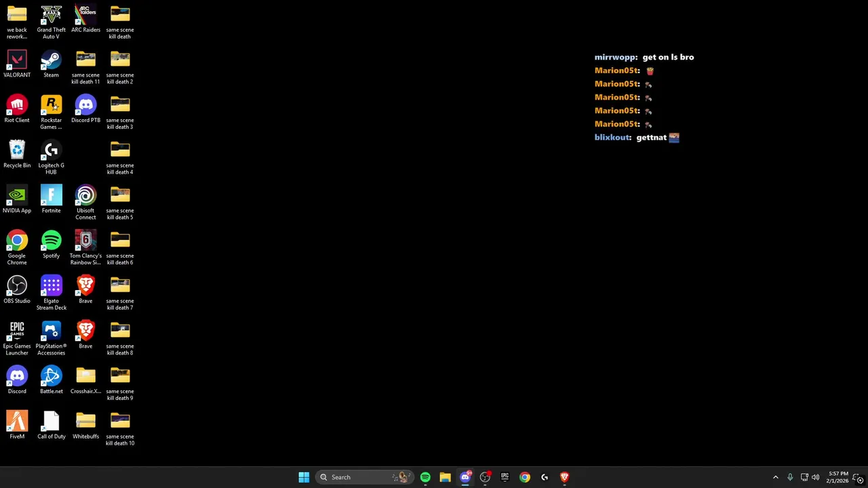Click the username 'mirrwopp' in chat overlay
Image resolution: width=868 pixels, height=488 pixels.
tap(616, 57)
